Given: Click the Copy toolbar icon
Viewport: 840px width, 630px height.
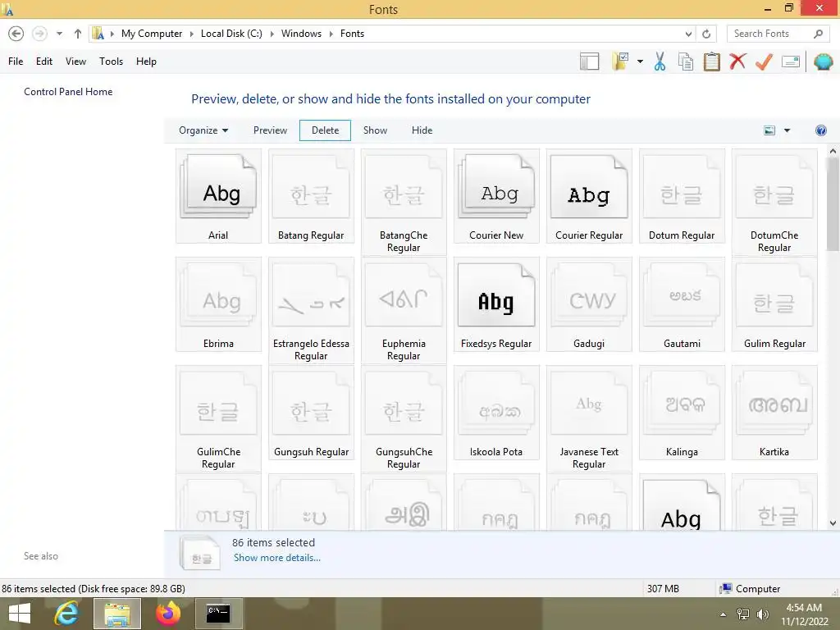Looking at the screenshot, I should coord(686,62).
